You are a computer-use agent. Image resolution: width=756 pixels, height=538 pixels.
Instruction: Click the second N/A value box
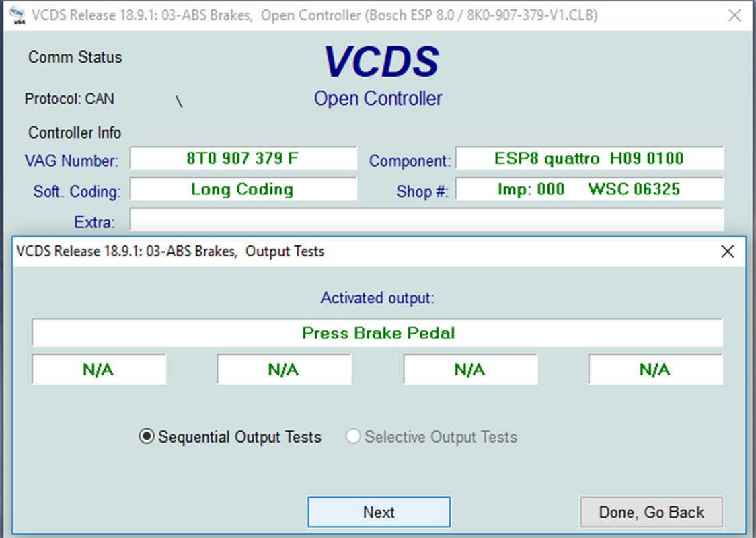click(284, 370)
